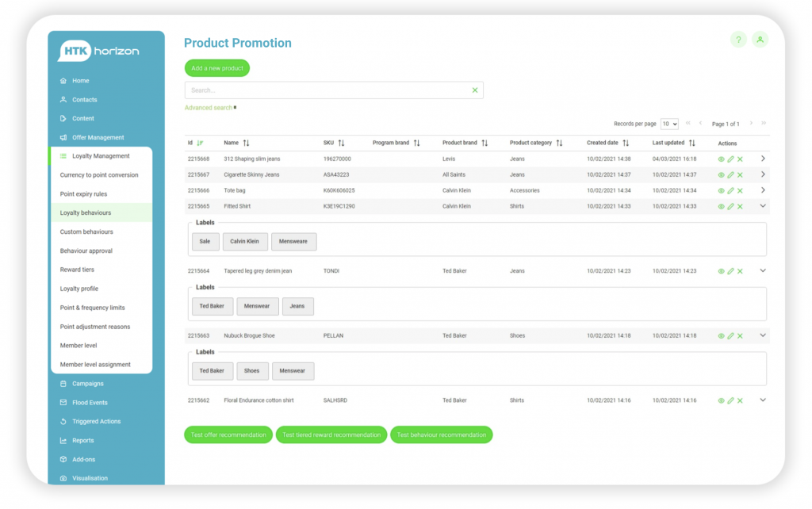Sort by Created date column
Image resolution: width=812 pixels, height=509 pixels.
coord(626,143)
